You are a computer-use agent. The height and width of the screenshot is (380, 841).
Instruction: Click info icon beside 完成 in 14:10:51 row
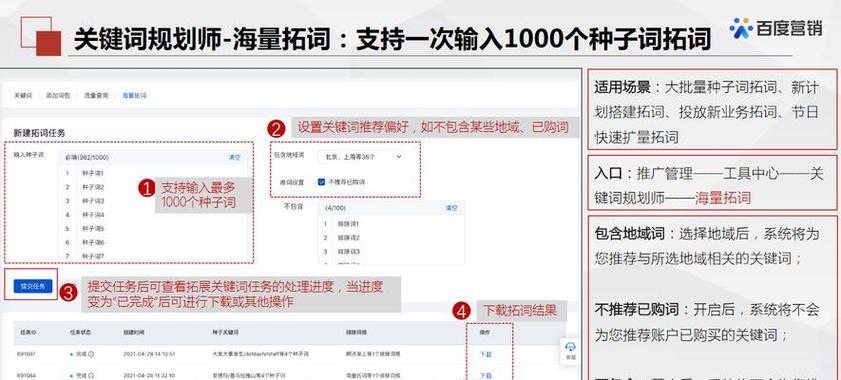pos(91,354)
